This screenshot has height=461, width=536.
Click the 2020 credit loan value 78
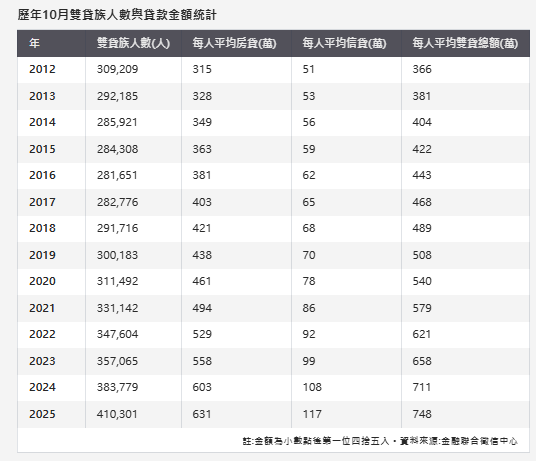tap(309, 281)
